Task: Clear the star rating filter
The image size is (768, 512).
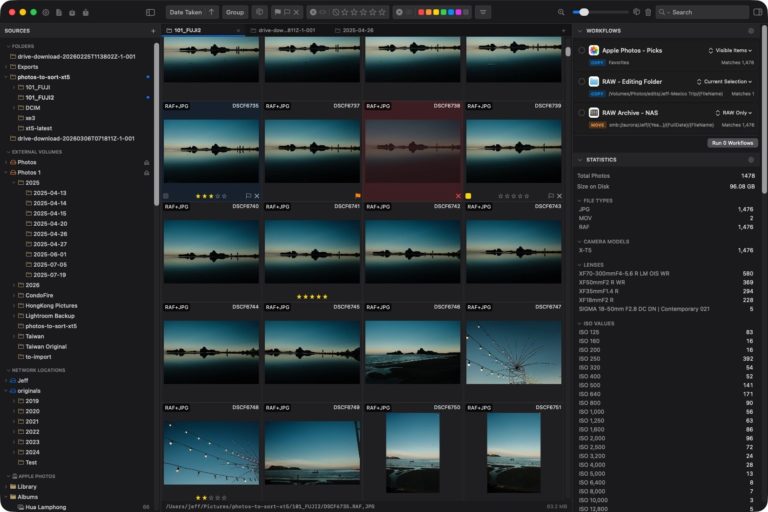Action: [313, 12]
